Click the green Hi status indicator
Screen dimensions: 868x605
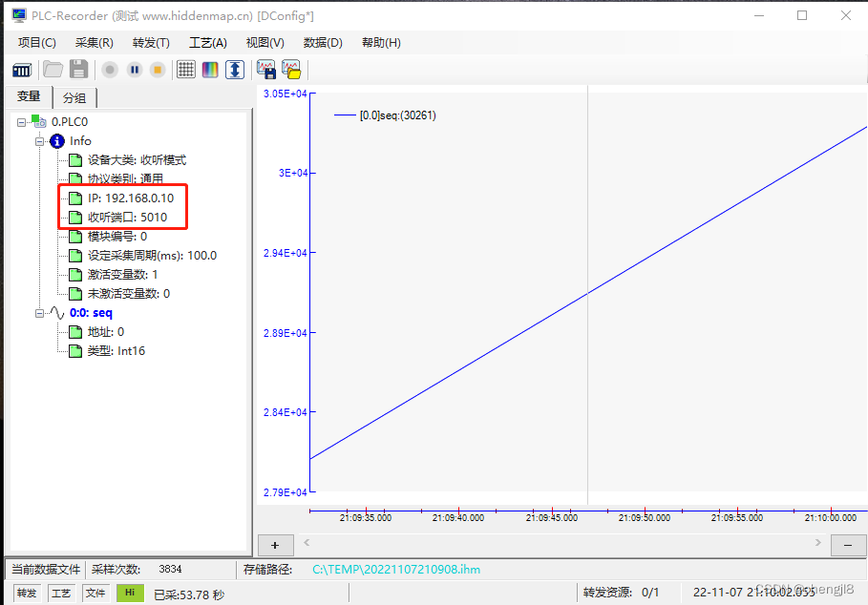130,593
